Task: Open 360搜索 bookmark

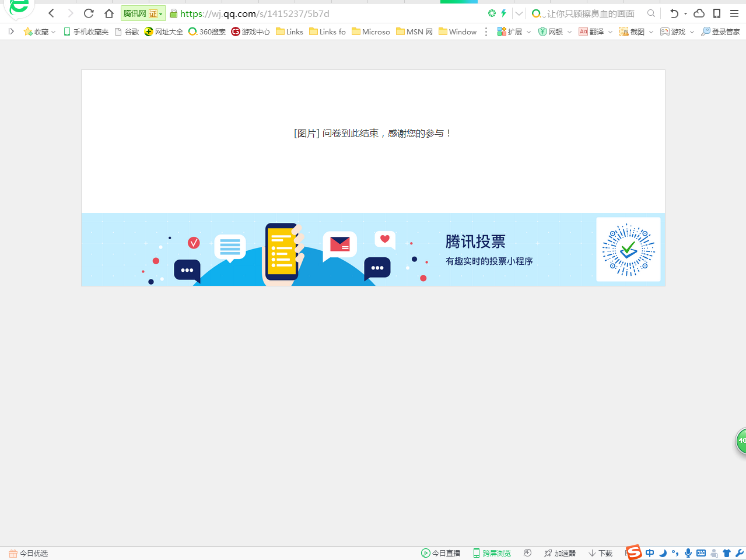Action: [207, 32]
